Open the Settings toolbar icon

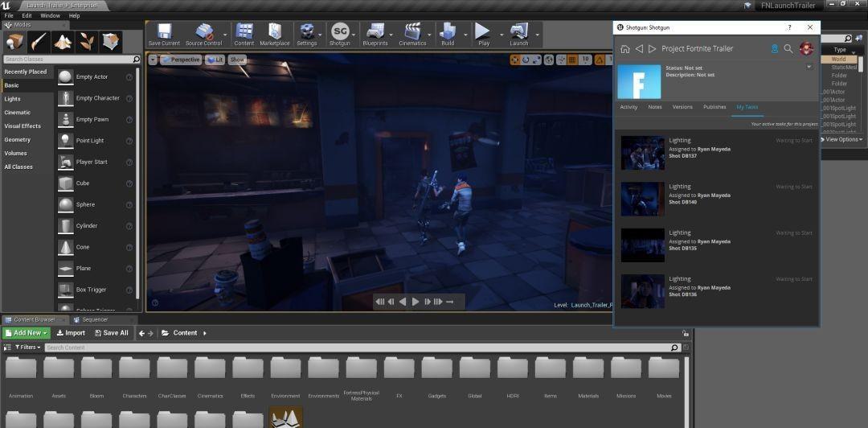pos(307,35)
